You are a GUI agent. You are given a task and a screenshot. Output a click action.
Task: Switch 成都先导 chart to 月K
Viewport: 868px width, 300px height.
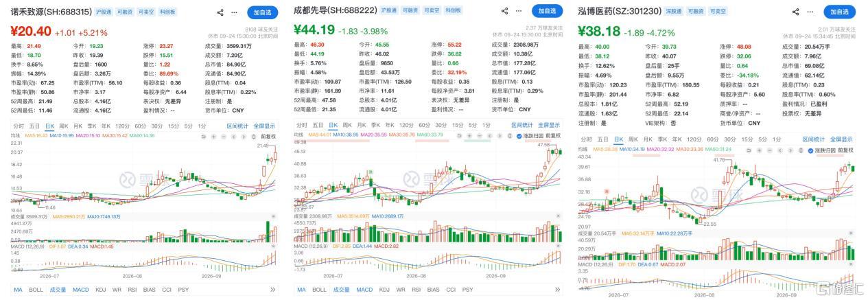362,126
